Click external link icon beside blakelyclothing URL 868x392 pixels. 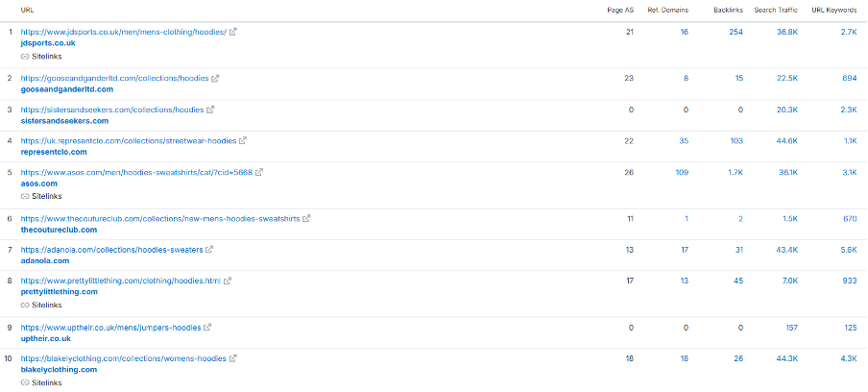point(233,358)
